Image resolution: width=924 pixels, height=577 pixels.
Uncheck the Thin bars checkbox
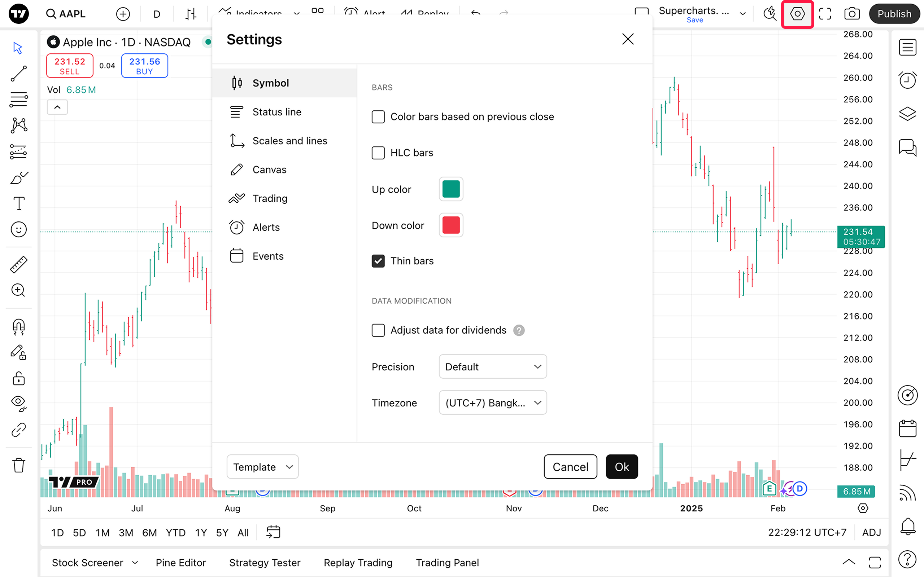tap(378, 261)
